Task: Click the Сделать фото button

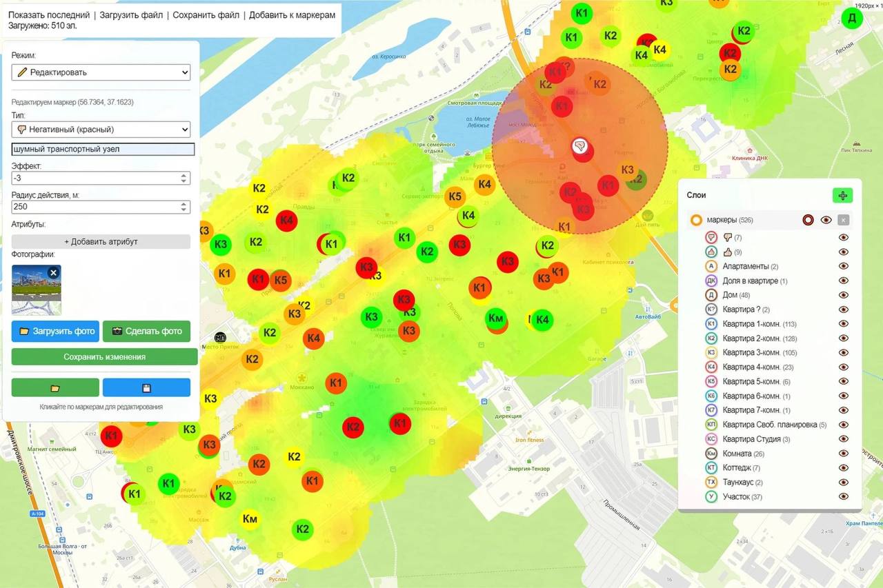Action: click(x=146, y=332)
